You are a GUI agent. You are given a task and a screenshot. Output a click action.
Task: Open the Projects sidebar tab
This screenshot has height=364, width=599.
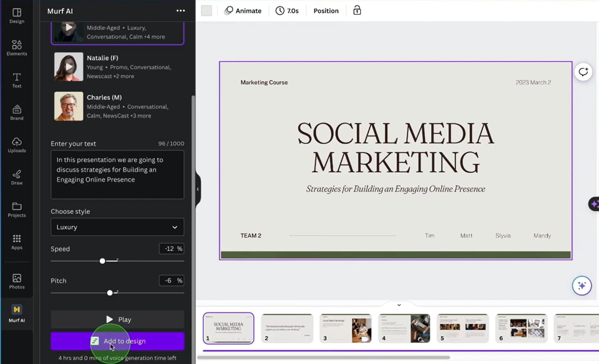[17, 209]
